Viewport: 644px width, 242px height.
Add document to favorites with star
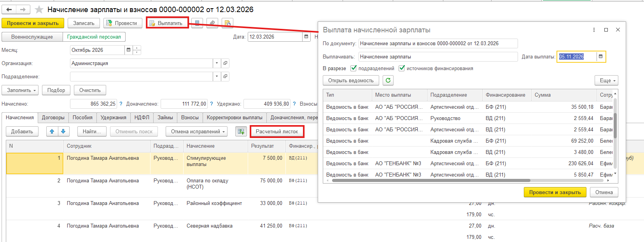pos(39,9)
